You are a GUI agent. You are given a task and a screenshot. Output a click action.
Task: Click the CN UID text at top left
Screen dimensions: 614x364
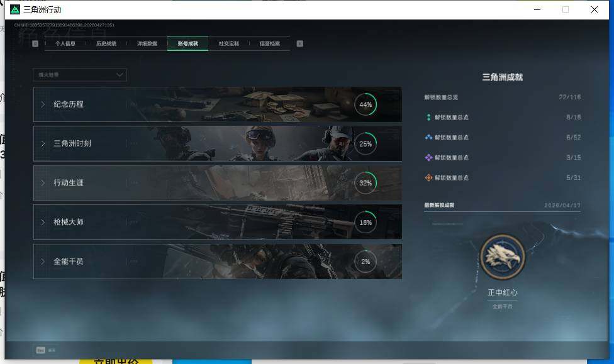[x=64, y=25]
